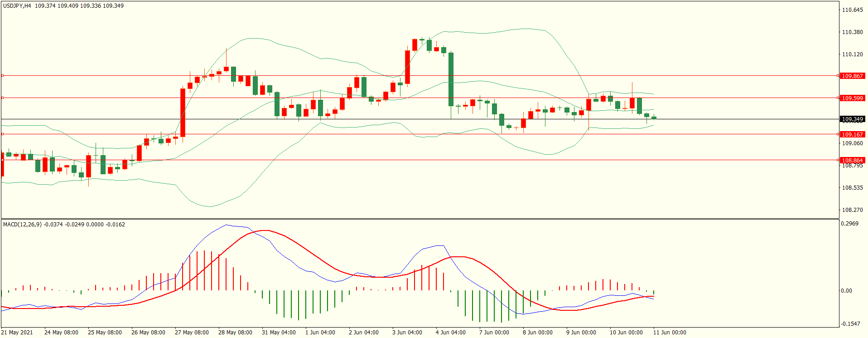Click the -0.1547 MACD scale value
The width and height of the screenshot is (868, 338).
850,324
